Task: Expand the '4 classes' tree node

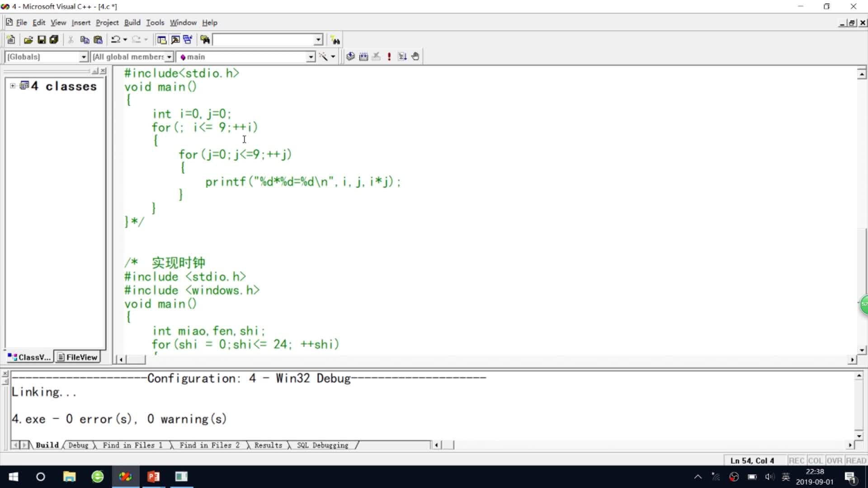Action: click(13, 86)
